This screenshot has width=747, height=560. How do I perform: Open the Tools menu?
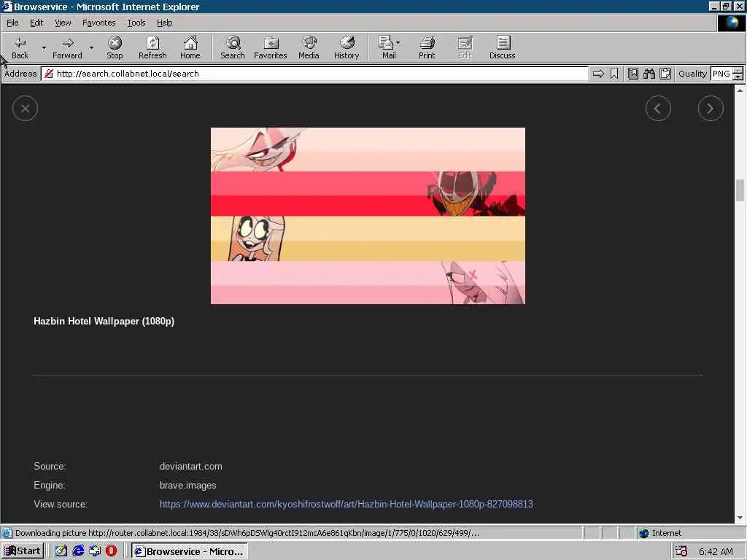coord(136,23)
